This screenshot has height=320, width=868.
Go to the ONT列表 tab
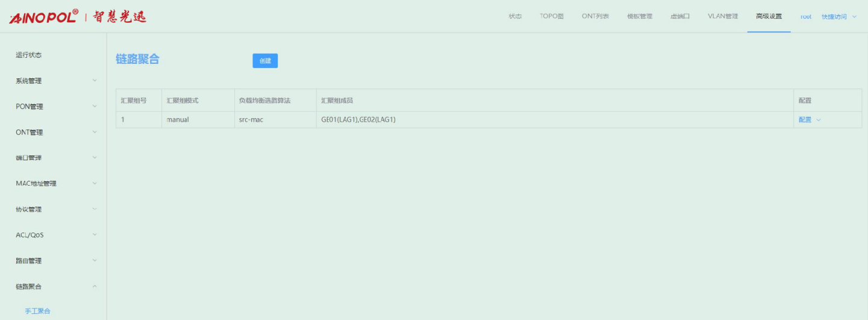[595, 16]
